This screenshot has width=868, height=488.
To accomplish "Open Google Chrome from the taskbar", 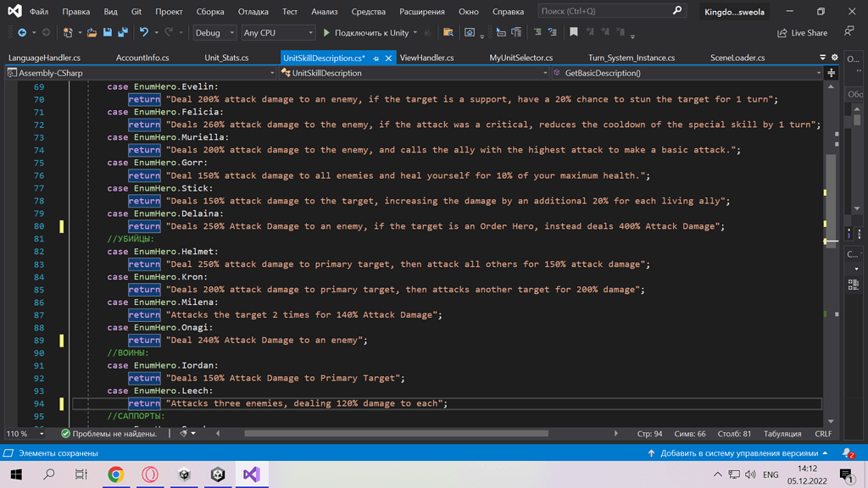I will pos(115,474).
